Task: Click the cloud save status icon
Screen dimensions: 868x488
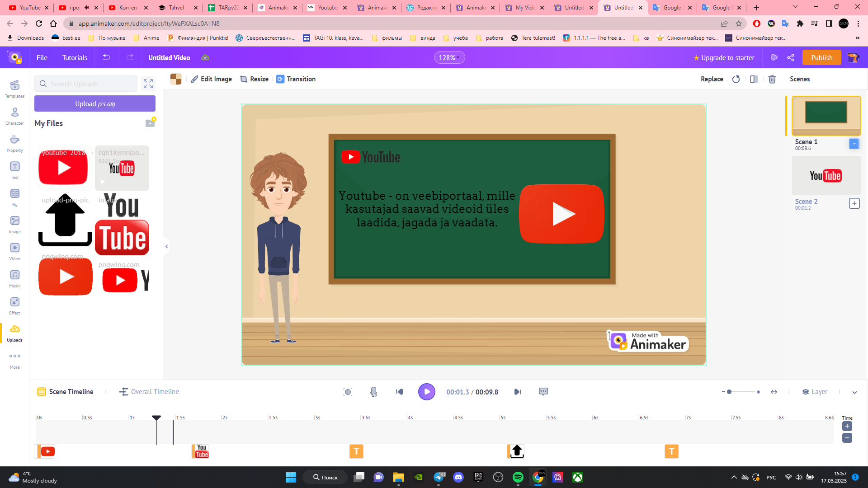Action: click(x=205, y=57)
